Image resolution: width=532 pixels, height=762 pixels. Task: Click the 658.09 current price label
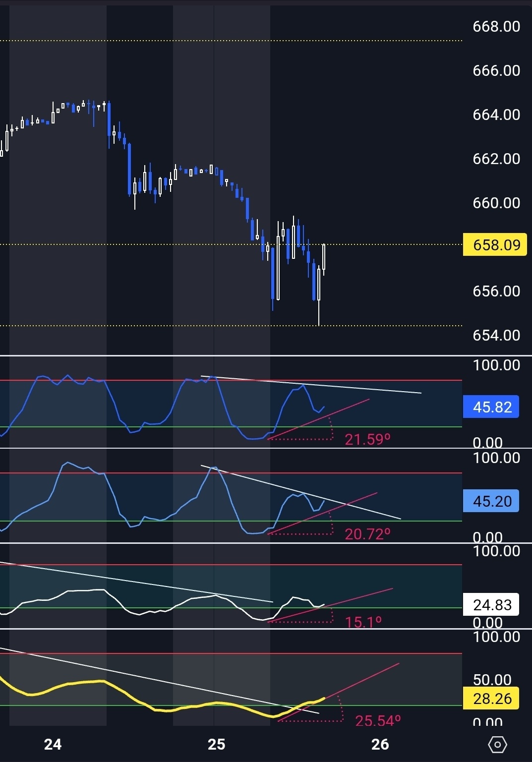(x=495, y=245)
